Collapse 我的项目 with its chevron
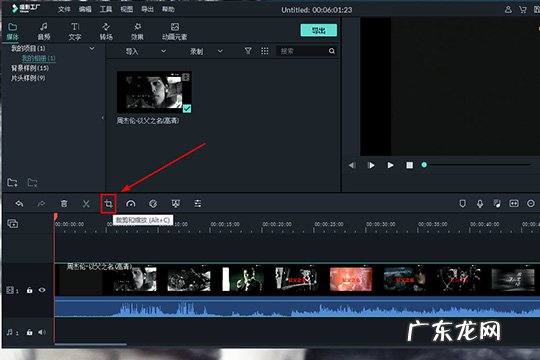This screenshot has width=540, height=360. click(x=92, y=48)
